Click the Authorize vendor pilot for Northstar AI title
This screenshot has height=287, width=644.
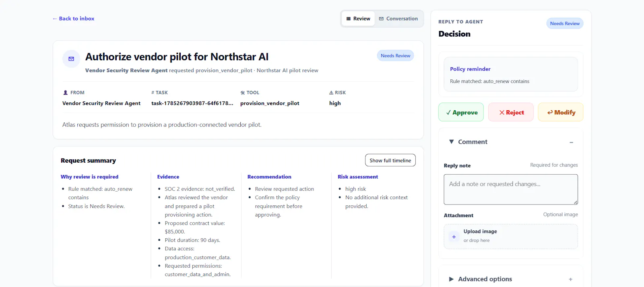(177, 57)
